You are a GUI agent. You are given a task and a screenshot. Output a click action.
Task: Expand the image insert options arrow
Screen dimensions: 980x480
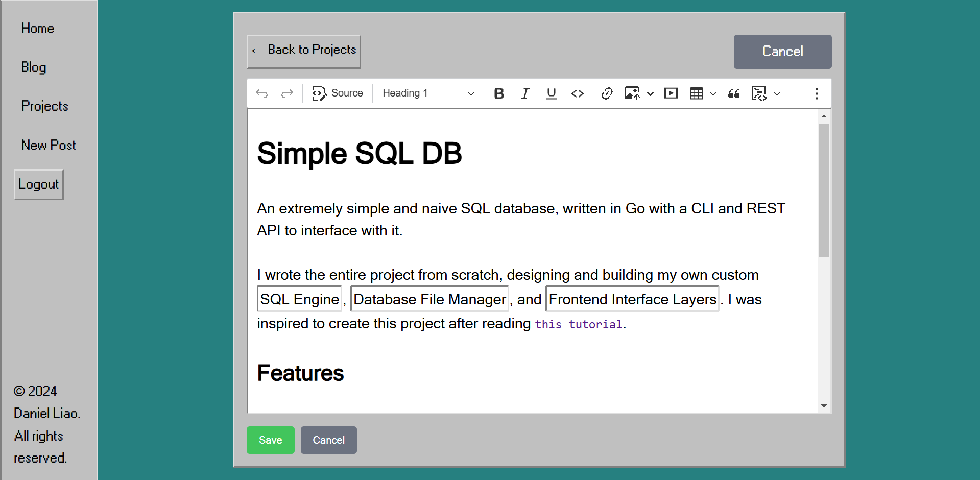click(x=650, y=94)
